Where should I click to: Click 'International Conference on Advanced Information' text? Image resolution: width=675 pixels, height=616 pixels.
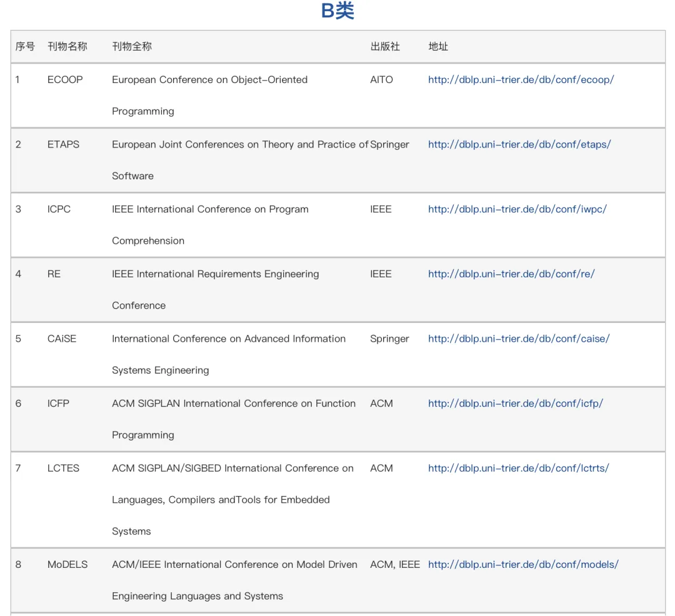229,339
